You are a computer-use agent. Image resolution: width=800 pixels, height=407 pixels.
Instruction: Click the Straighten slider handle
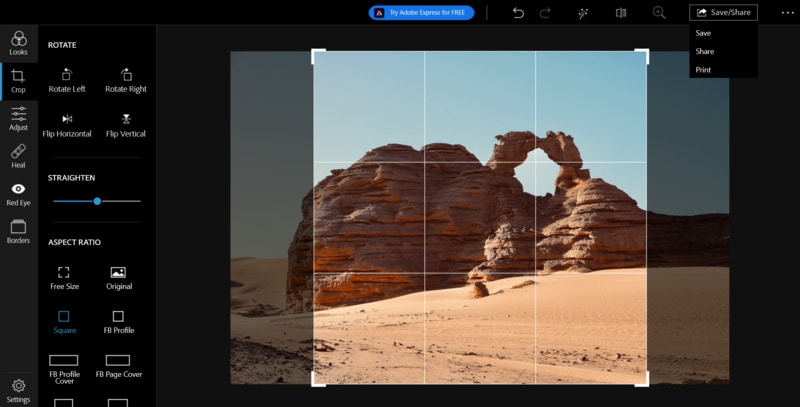[x=97, y=201]
